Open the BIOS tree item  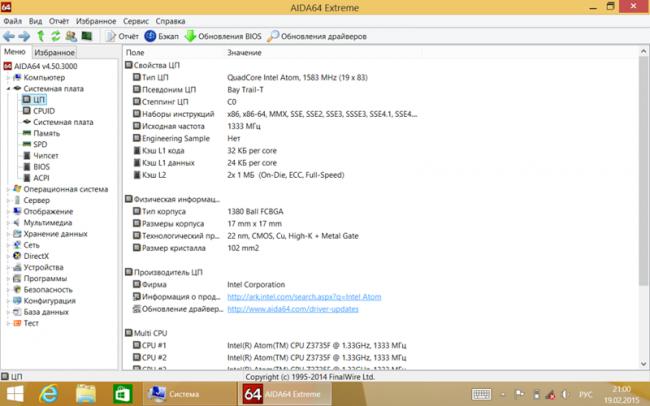pos(36,167)
